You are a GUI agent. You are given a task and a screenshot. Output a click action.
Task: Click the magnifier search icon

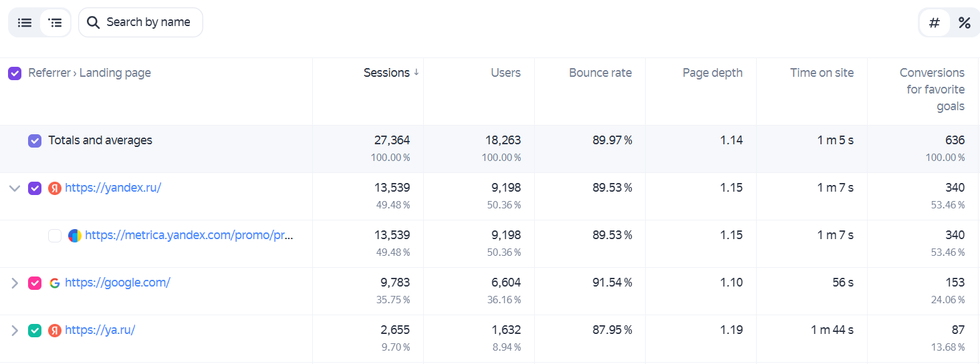point(94,23)
